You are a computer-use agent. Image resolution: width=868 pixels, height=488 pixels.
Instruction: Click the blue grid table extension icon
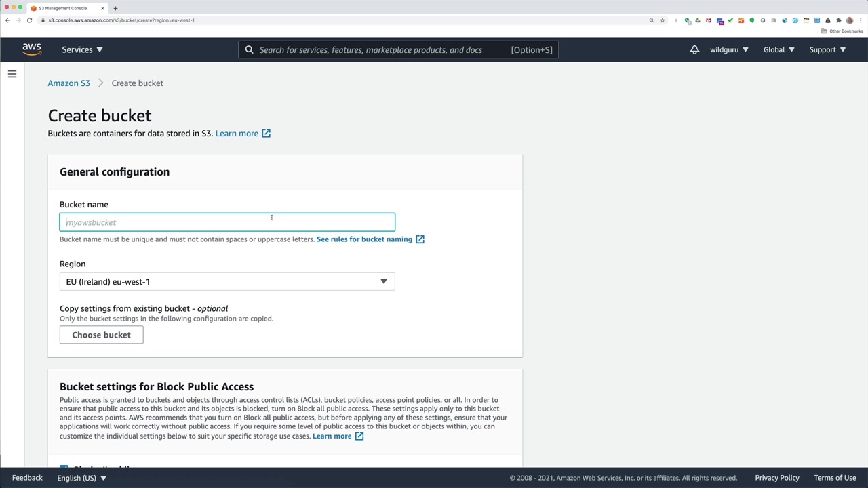point(817,20)
